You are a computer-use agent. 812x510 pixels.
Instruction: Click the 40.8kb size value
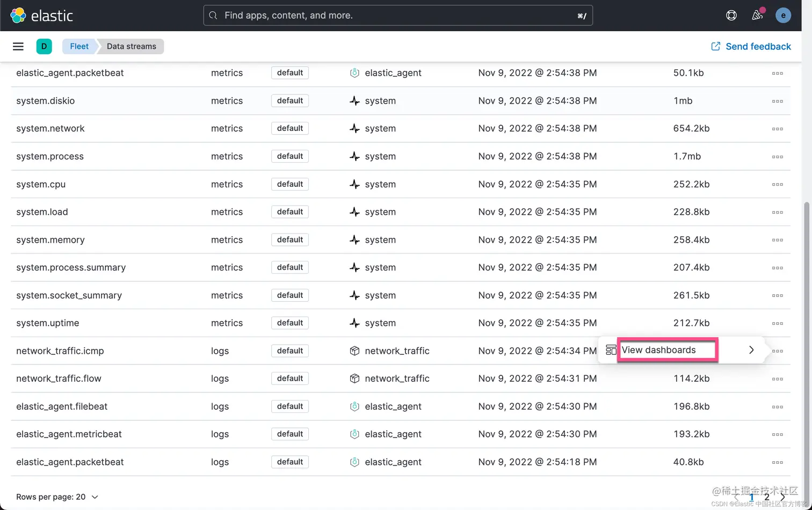tap(688, 462)
